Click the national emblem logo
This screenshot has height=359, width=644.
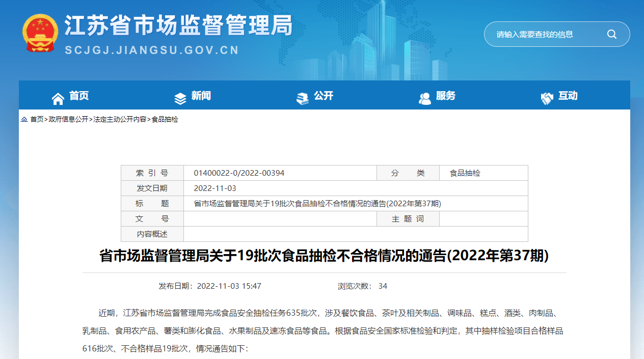click(x=40, y=33)
